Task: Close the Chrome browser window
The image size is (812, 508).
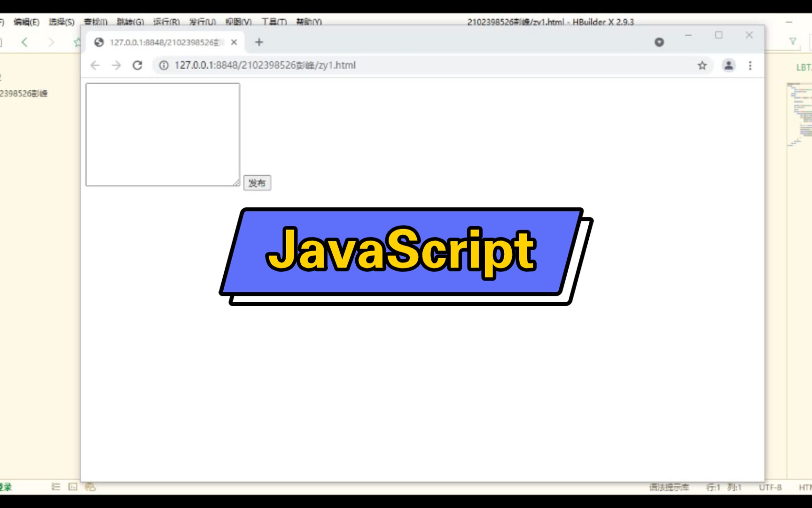Action: click(749, 35)
